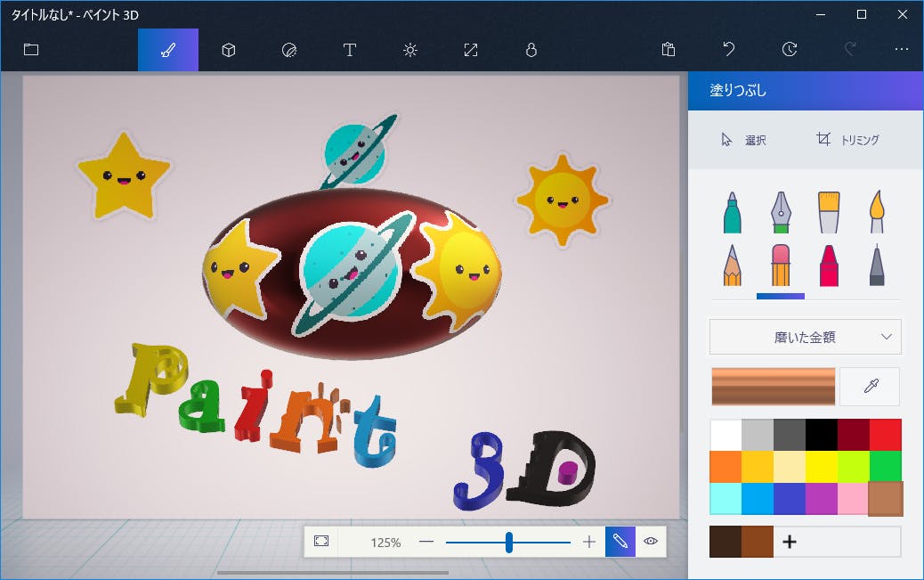Click the horizontal canvas scrollbar

click(333, 572)
